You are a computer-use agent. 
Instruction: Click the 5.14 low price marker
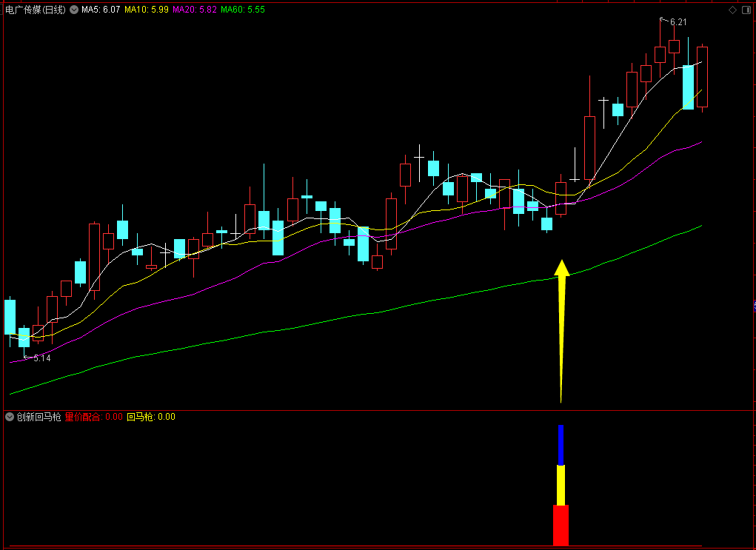tap(38, 358)
